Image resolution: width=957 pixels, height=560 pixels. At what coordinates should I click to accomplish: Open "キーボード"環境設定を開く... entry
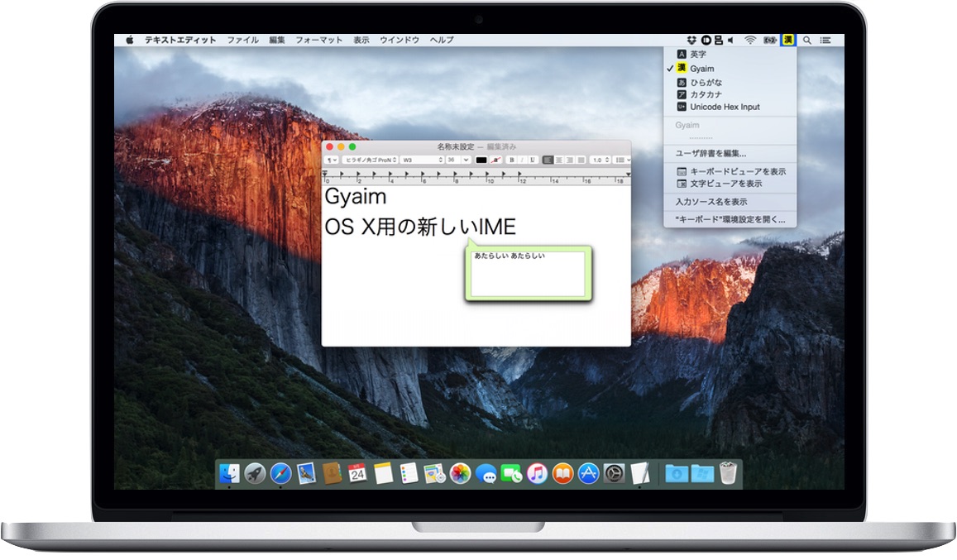730,219
